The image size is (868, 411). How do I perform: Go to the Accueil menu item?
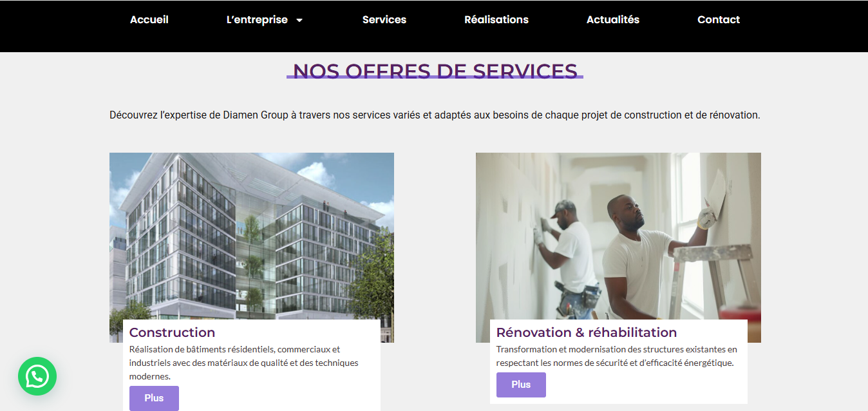pyautogui.click(x=149, y=19)
